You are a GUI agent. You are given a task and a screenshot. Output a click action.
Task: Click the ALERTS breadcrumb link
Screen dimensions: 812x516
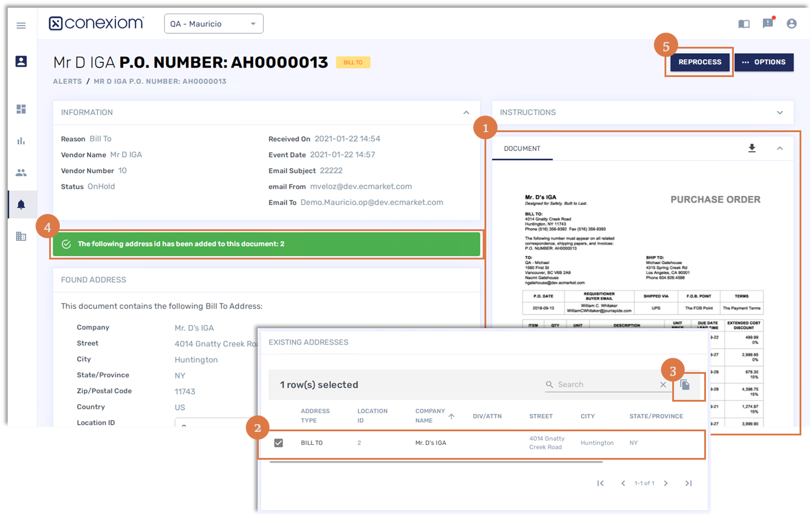point(68,81)
